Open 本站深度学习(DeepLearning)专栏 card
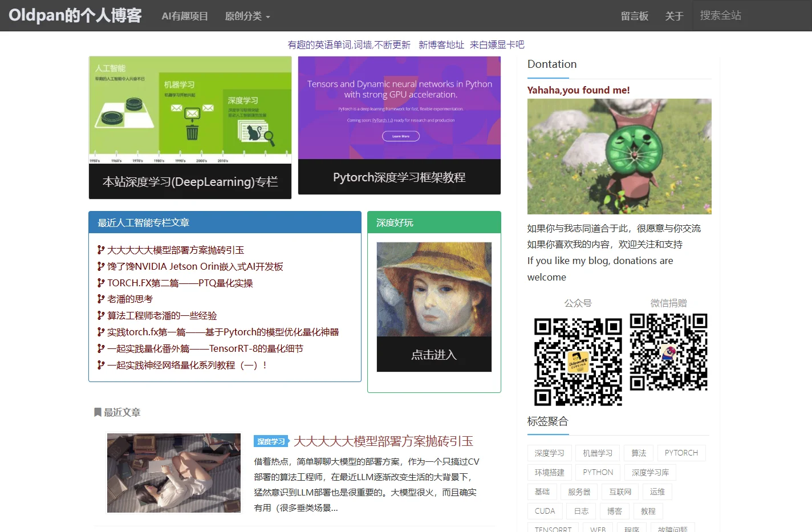Image resolution: width=812 pixels, height=532 pixels. point(190,128)
